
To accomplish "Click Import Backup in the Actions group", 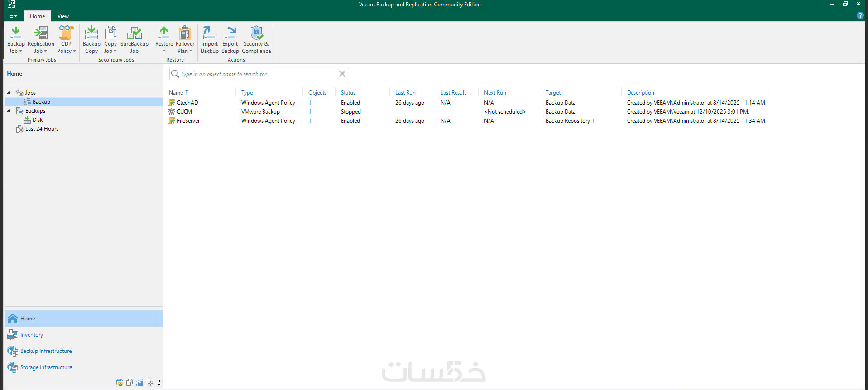I will point(210,40).
